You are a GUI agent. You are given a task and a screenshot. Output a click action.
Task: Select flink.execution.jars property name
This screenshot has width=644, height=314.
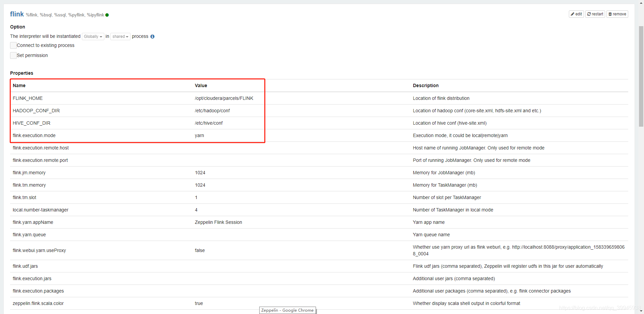(x=32, y=278)
